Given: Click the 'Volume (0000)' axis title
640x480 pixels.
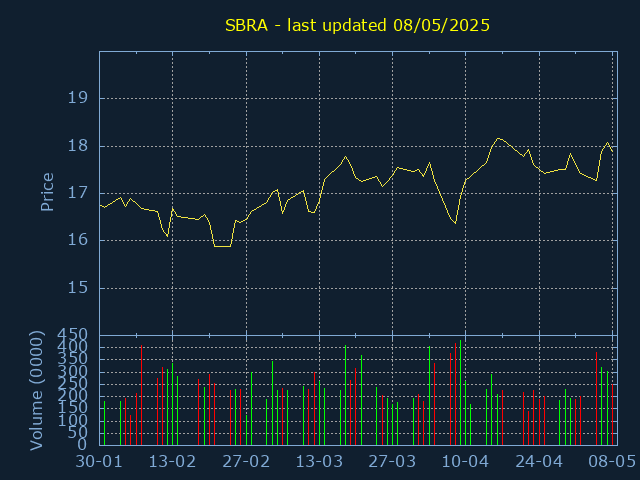Looking at the screenshot, I should pyautogui.click(x=36, y=391).
